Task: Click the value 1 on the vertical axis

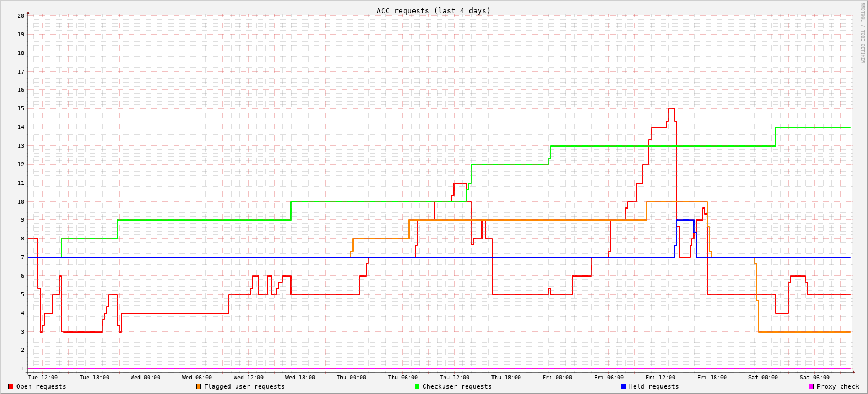Action: (x=23, y=368)
